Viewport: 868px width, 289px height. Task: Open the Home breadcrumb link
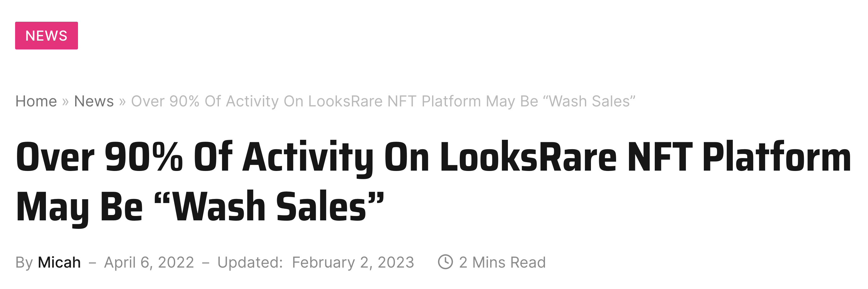point(36,101)
